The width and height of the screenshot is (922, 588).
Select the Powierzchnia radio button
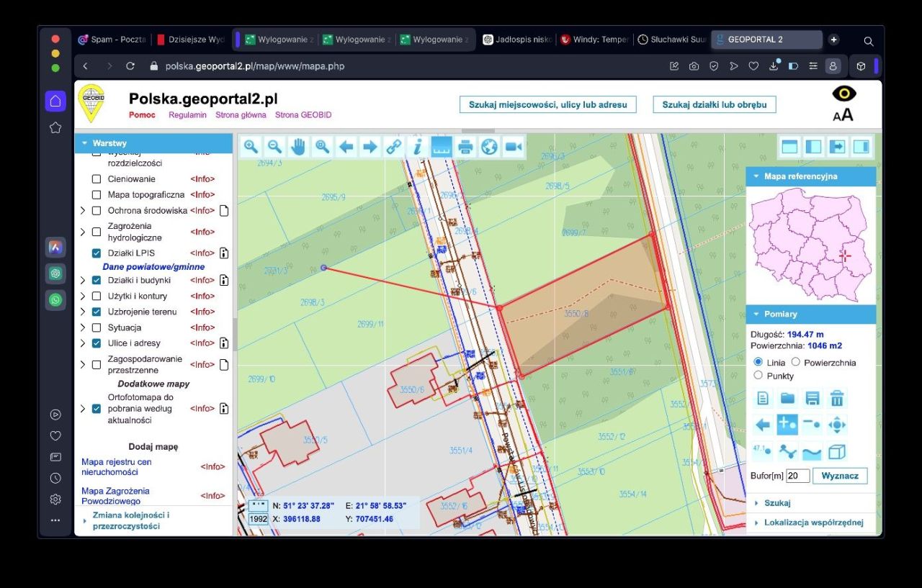point(796,362)
